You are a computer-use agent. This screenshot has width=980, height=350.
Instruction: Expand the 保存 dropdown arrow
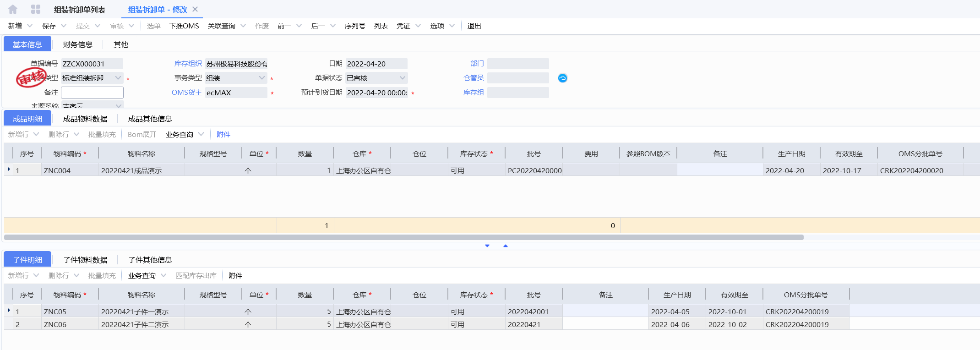(64, 26)
